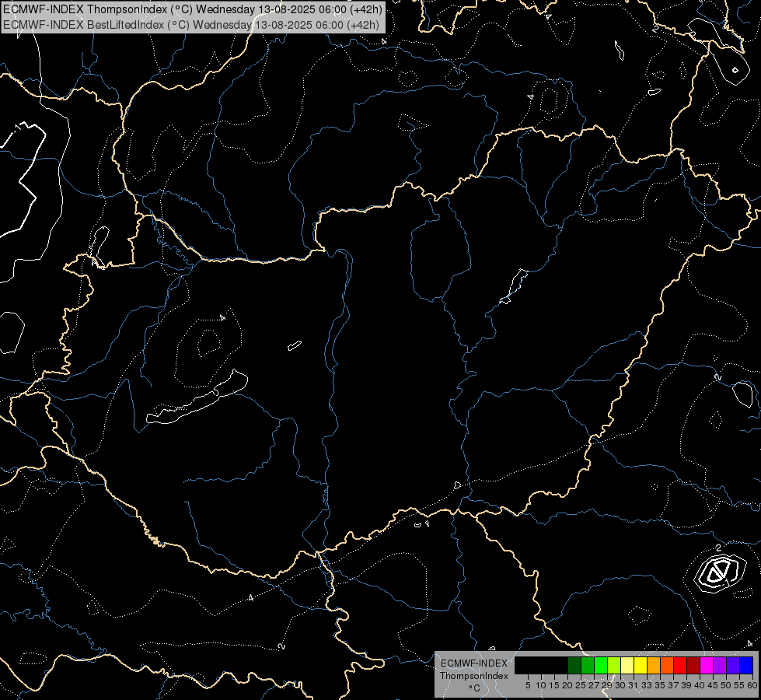Click legend tick value 45
761x700 pixels.
pyautogui.click(x=713, y=685)
